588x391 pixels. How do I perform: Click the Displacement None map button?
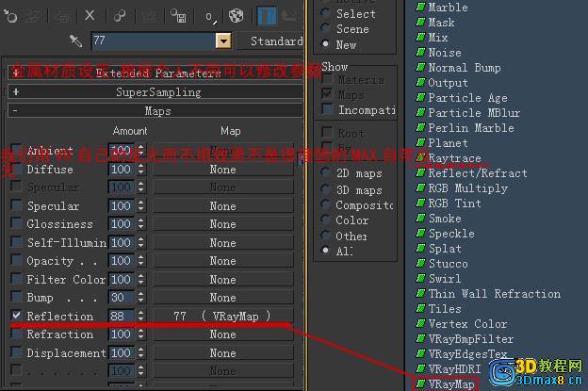click(223, 352)
